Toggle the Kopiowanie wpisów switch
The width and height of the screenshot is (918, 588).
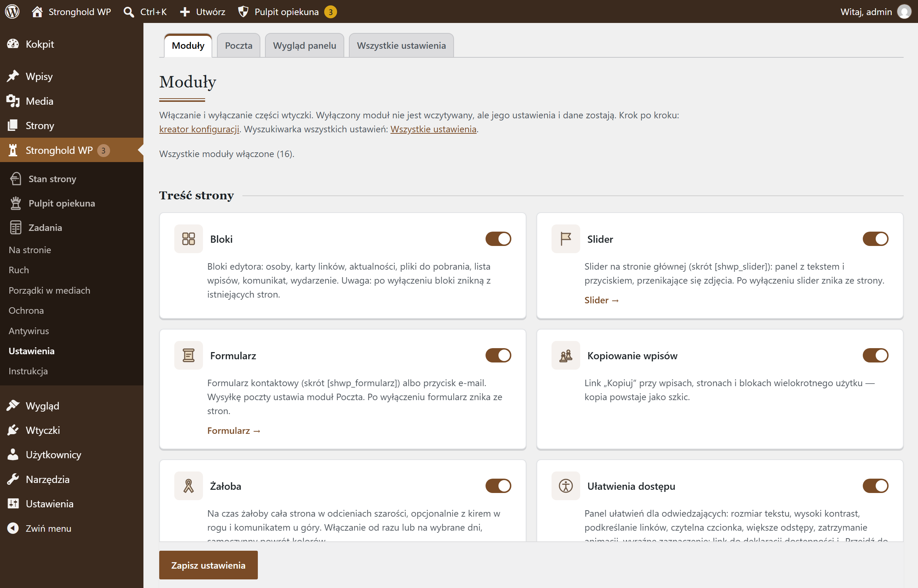coord(876,355)
